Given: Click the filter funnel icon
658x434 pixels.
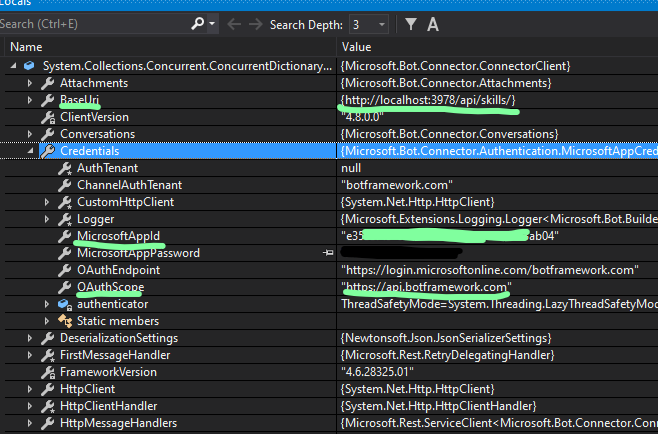Looking at the screenshot, I should [411, 24].
